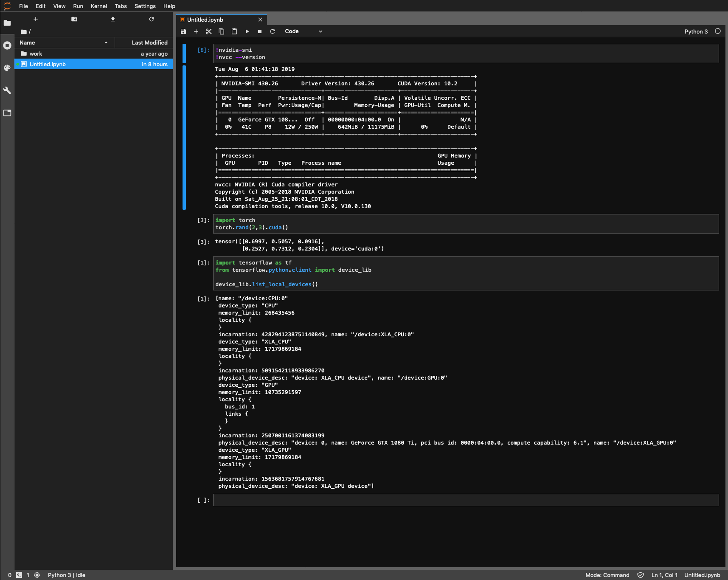Screen dimensions: 728x580
Task: Run the selected cell
Action: [x=247, y=31]
